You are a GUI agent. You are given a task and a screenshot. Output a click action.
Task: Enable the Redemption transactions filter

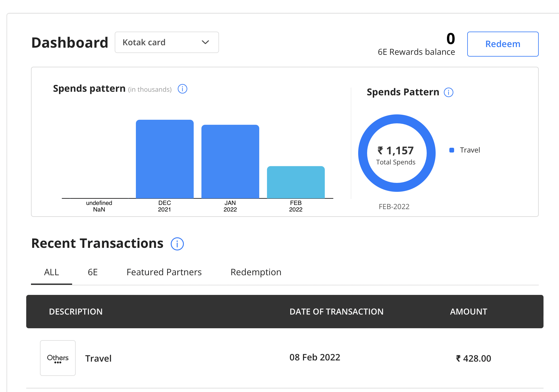click(256, 272)
